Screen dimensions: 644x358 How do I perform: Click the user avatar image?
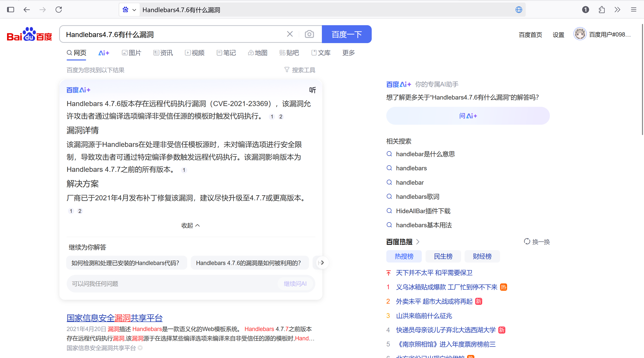tap(580, 34)
